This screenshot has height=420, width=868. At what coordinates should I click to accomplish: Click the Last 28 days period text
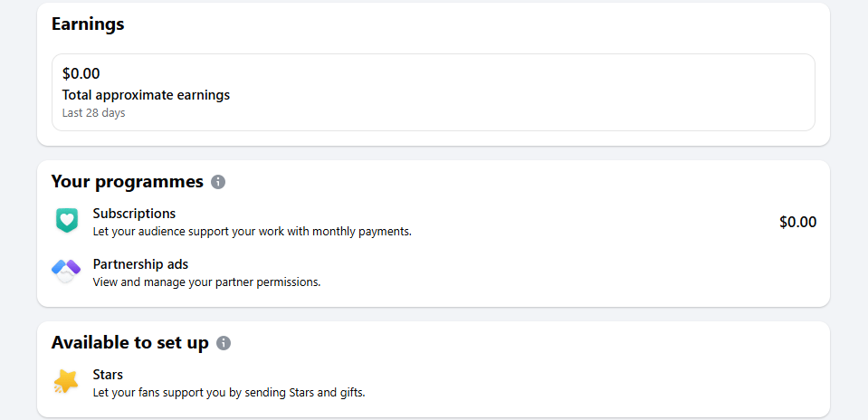[x=94, y=113]
